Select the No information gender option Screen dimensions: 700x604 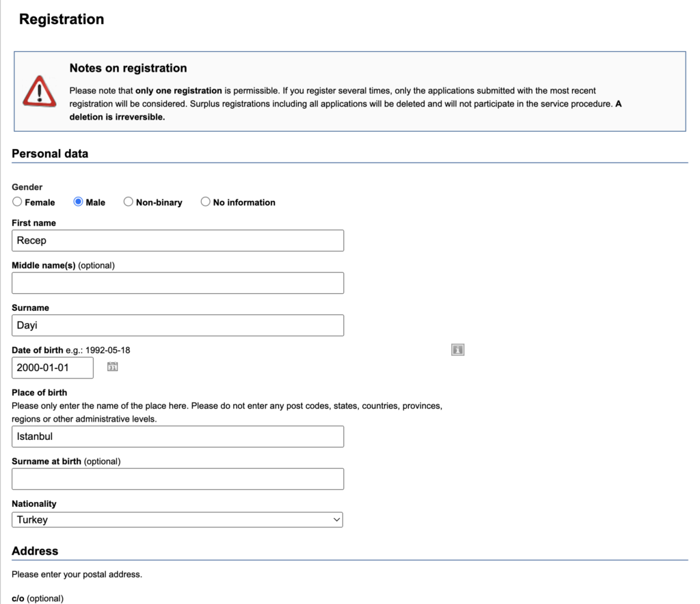205,202
